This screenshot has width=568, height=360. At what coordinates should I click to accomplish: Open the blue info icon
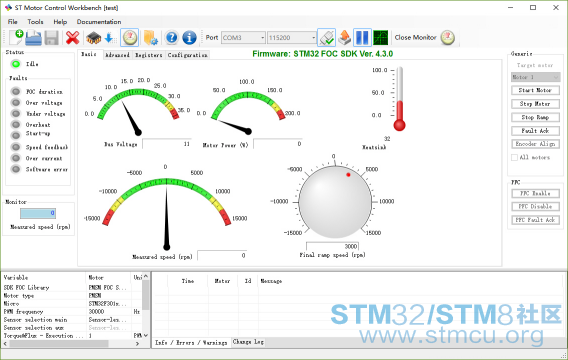[189, 38]
